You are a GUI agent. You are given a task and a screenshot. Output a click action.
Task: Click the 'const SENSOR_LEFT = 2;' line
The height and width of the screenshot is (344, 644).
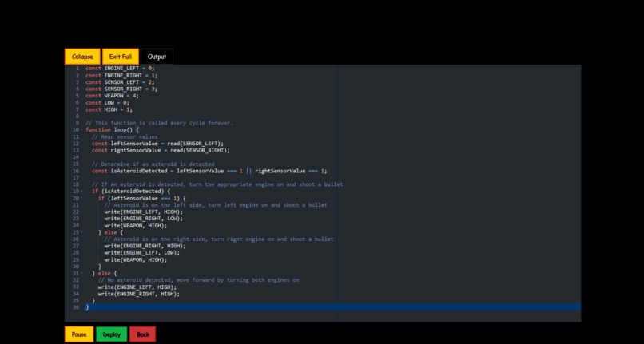[120, 82]
